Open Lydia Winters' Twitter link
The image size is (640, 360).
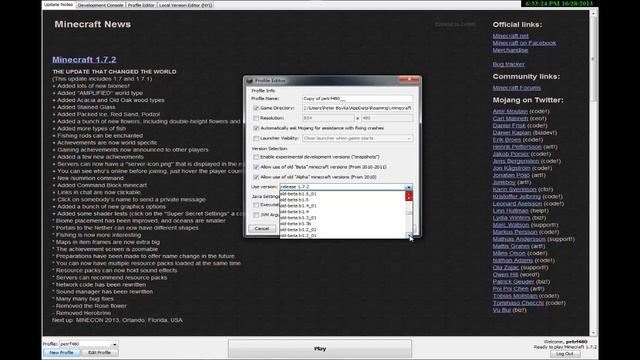tap(511, 218)
